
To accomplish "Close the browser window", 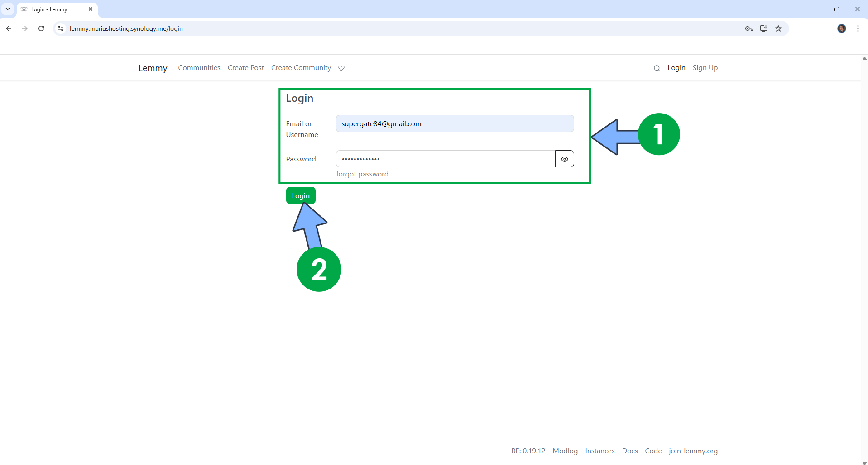I will click(x=858, y=9).
